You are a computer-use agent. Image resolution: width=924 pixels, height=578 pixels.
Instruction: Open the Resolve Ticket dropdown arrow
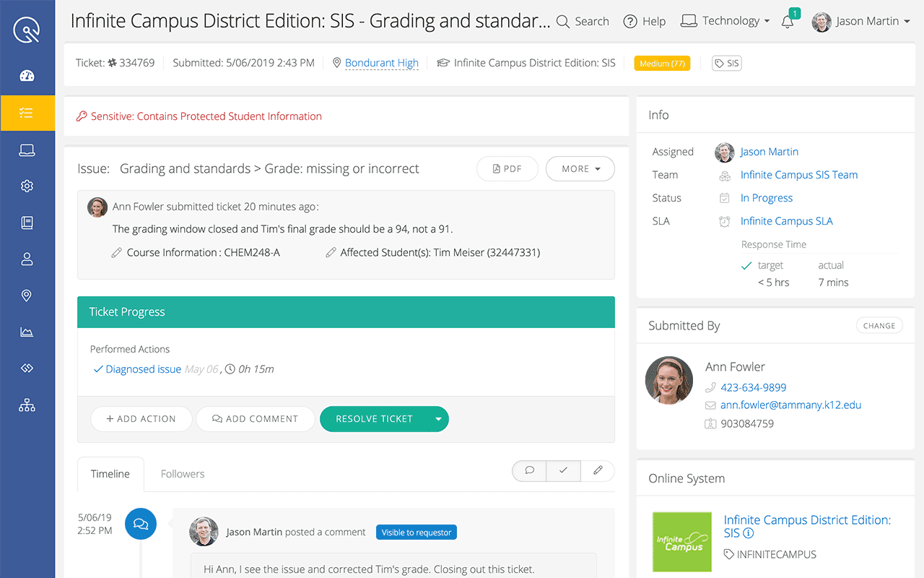pos(437,419)
